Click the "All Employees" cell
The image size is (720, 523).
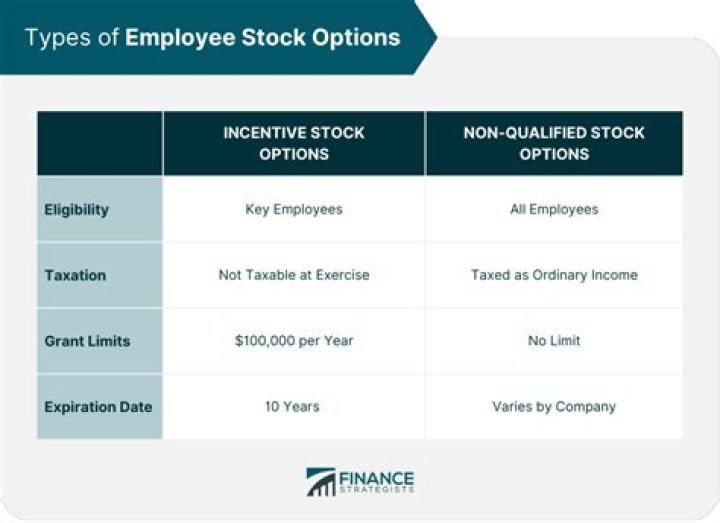(x=553, y=210)
